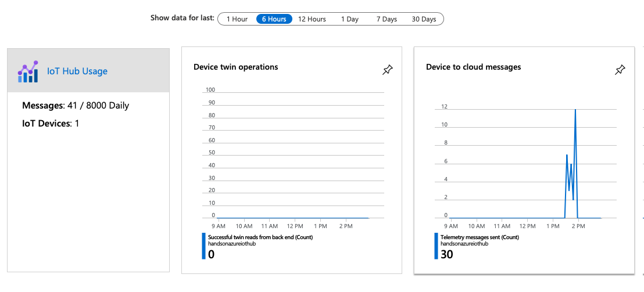Image resolution: width=644 pixels, height=292 pixels.
Task: Click the telemetry spike peak at 12
Action: [x=575, y=110]
